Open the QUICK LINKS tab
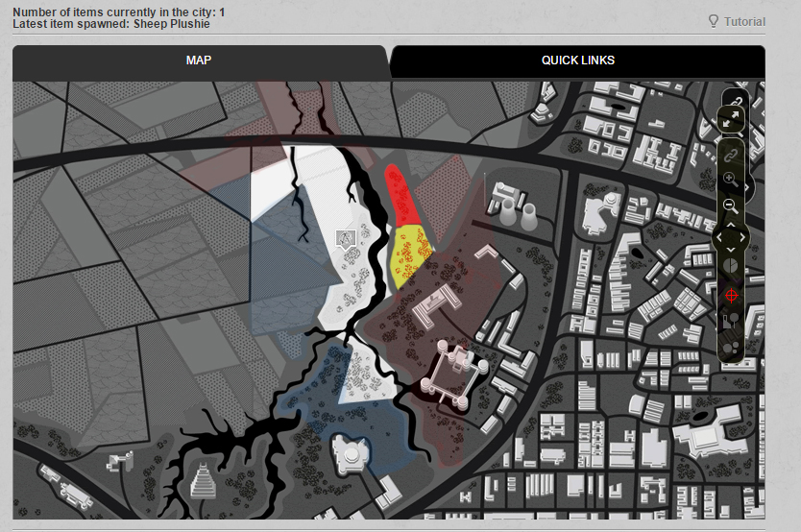The width and height of the screenshot is (801, 532). [578, 60]
